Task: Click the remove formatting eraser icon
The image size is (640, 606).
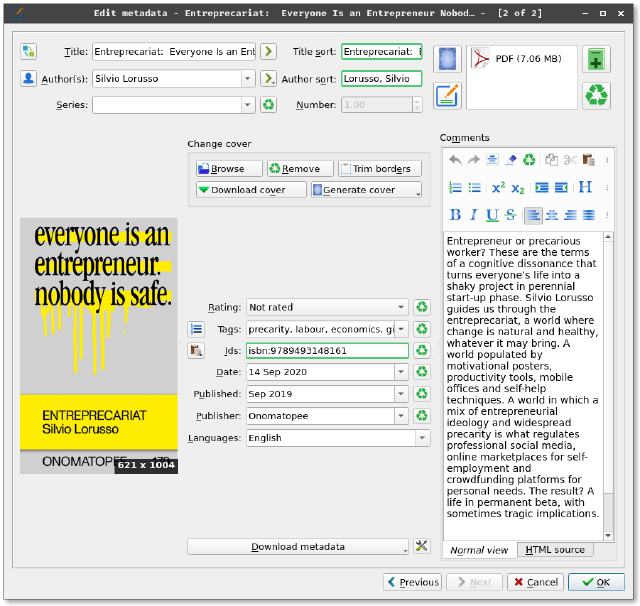Action: click(511, 160)
